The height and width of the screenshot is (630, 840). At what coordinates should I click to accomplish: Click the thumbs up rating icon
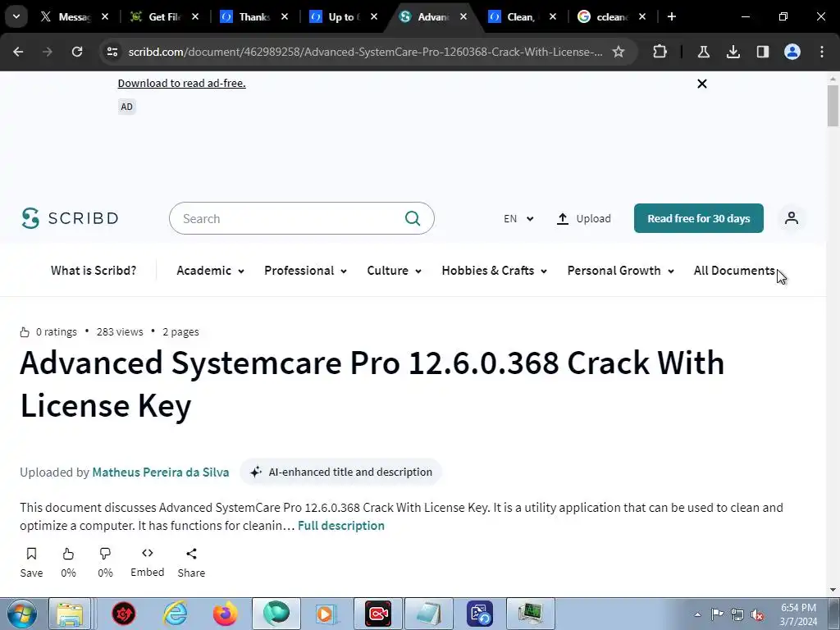pyautogui.click(x=68, y=554)
